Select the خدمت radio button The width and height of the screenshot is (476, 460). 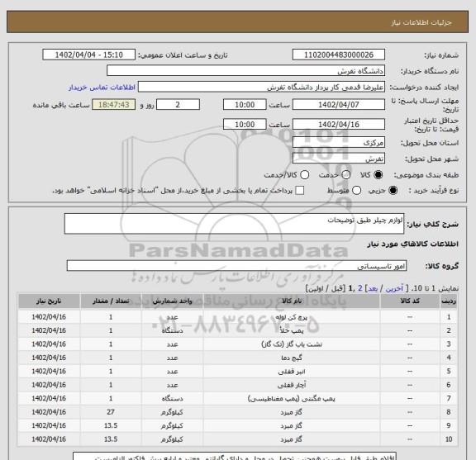point(346,175)
